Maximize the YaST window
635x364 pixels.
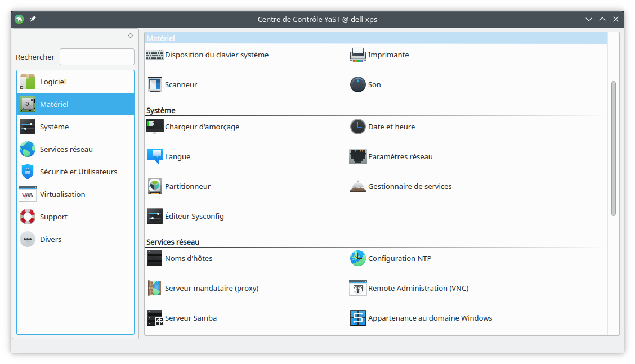602,19
